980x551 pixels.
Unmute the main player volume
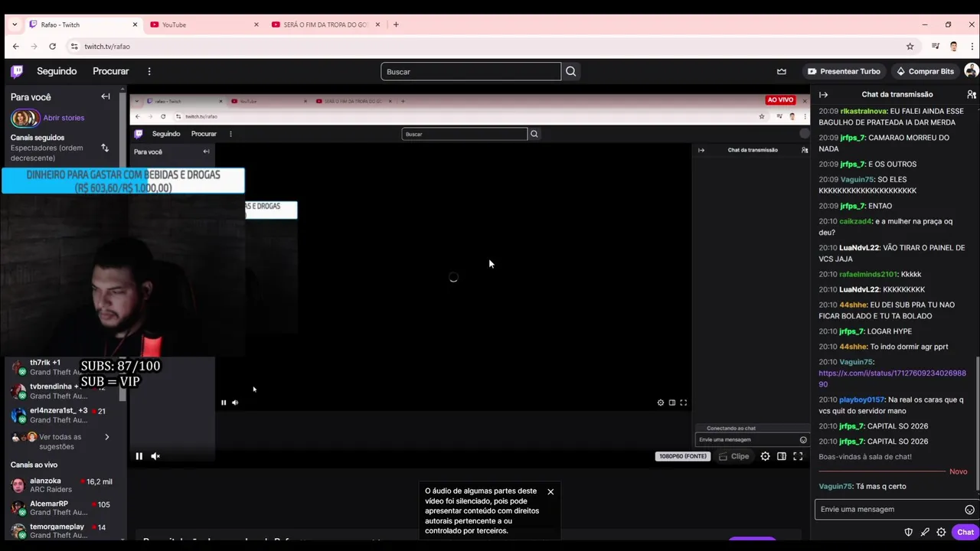[x=155, y=456]
